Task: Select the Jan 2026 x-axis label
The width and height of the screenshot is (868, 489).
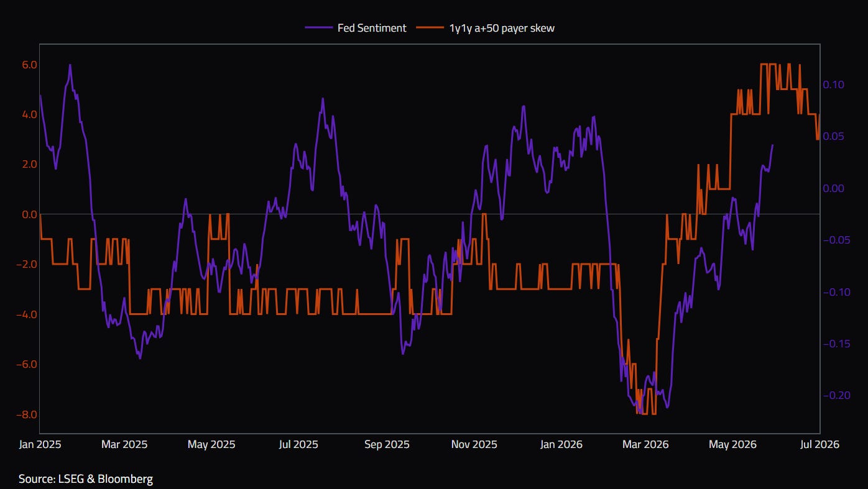Action: point(561,444)
